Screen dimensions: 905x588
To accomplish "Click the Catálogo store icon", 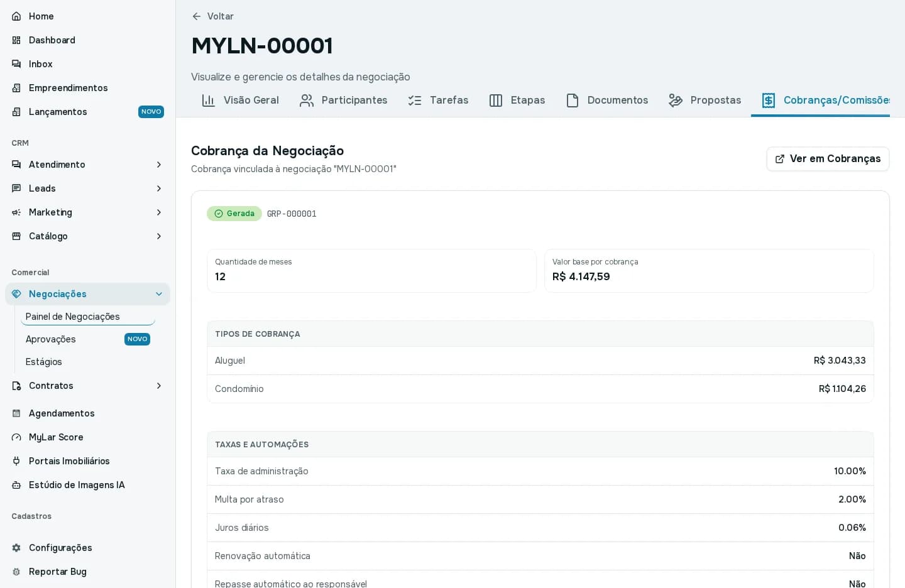I will (16, 236).
